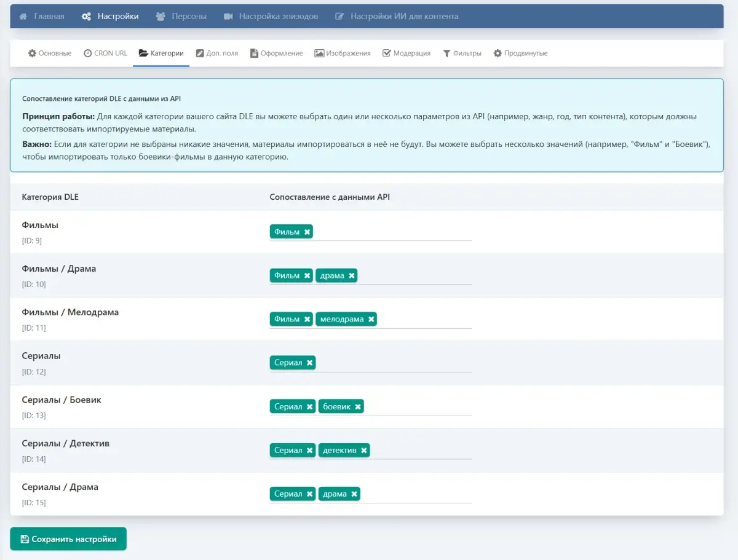Switch to the CRON URL tab
738x560 pixels.
105,53
